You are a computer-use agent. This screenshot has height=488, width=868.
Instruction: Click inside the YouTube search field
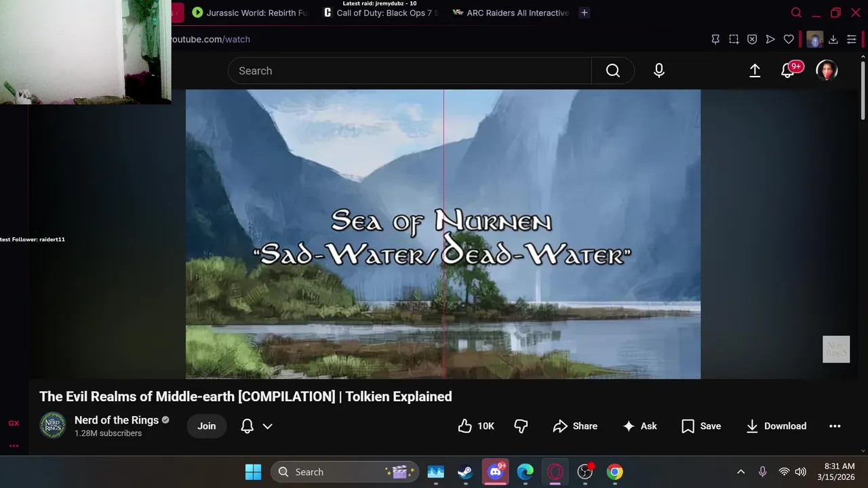coord(410,70)
